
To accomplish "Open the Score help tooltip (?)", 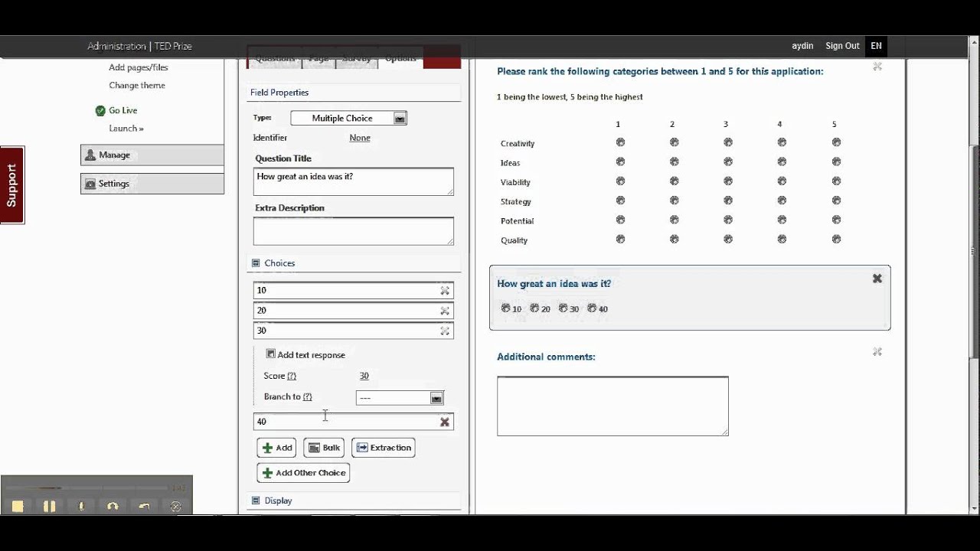I will click(x=291, y=376).
